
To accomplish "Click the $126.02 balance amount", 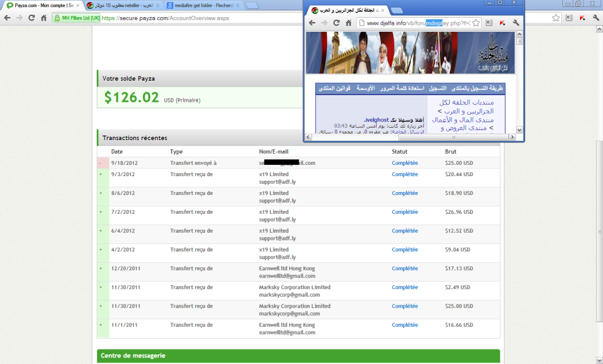I will tap(131, 97).
